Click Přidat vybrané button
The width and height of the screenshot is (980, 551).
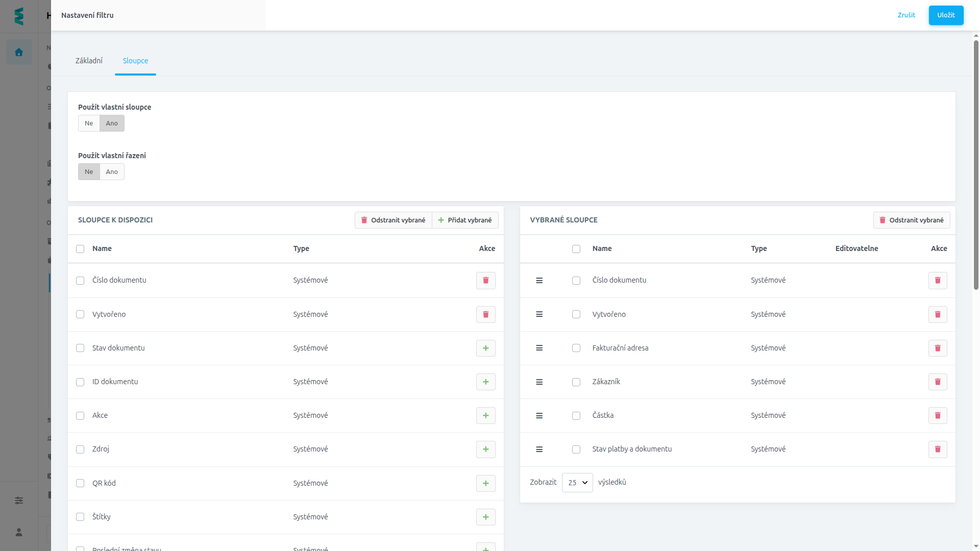[x=465, y=220]
